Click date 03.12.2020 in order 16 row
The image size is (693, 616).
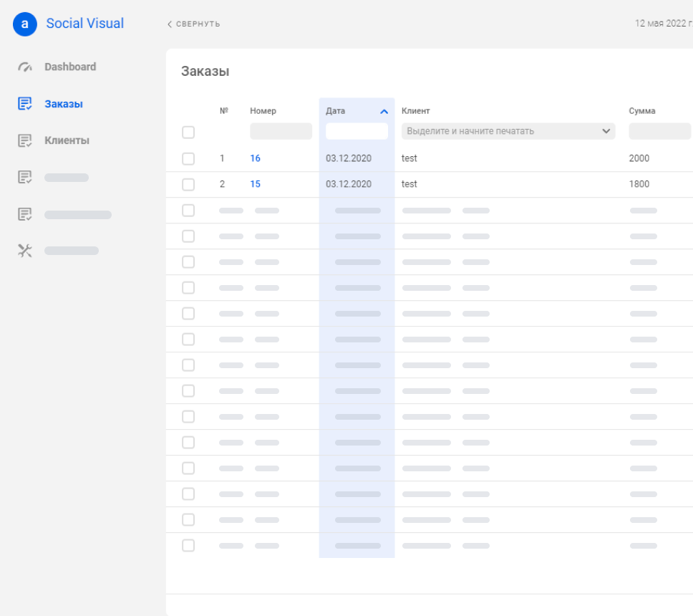click(x=349, y=158)
